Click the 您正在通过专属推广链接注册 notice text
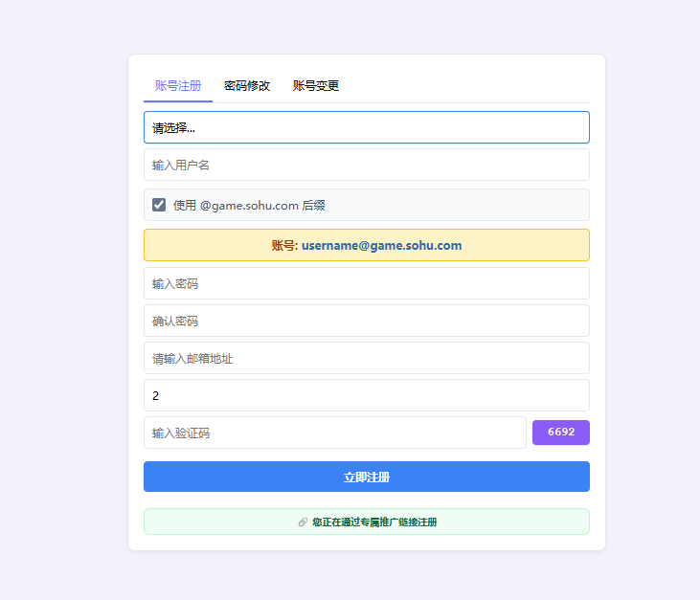Viewport: 700px width, 600px height. point(374,522)
